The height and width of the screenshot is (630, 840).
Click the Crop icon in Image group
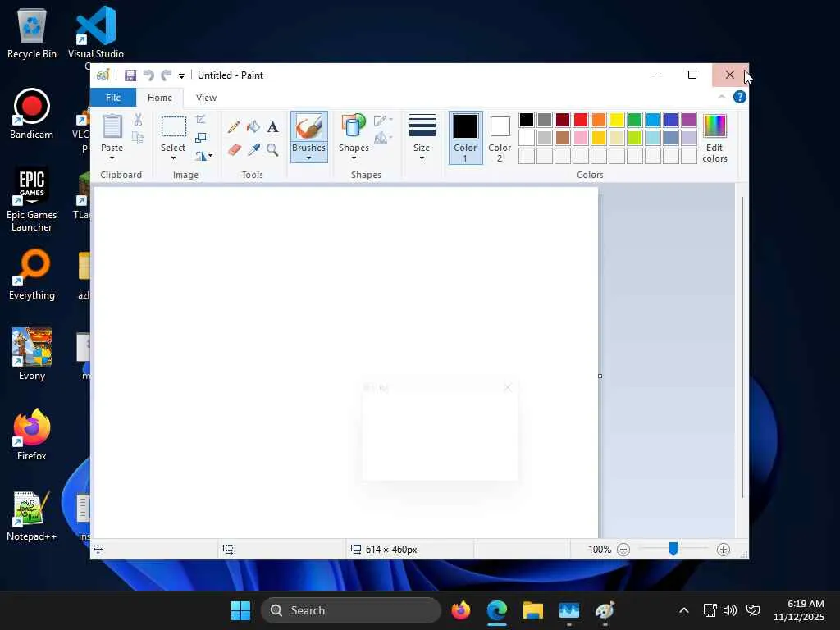(x=200, y=120)
